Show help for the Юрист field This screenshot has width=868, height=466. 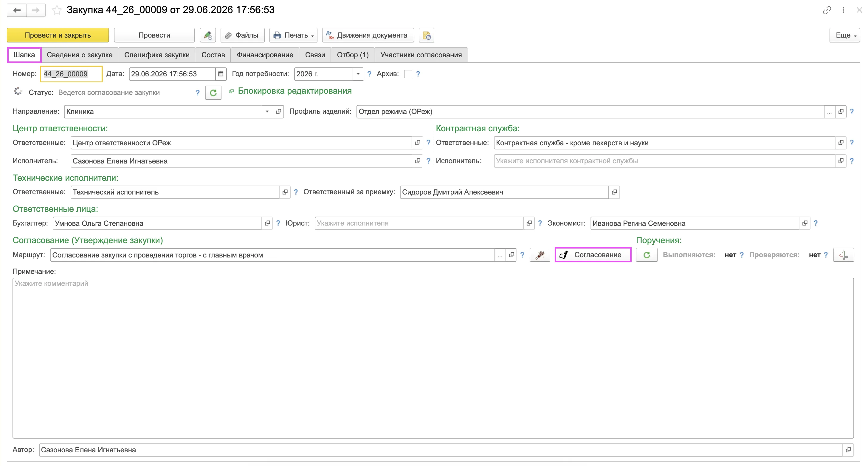(540, 223)
